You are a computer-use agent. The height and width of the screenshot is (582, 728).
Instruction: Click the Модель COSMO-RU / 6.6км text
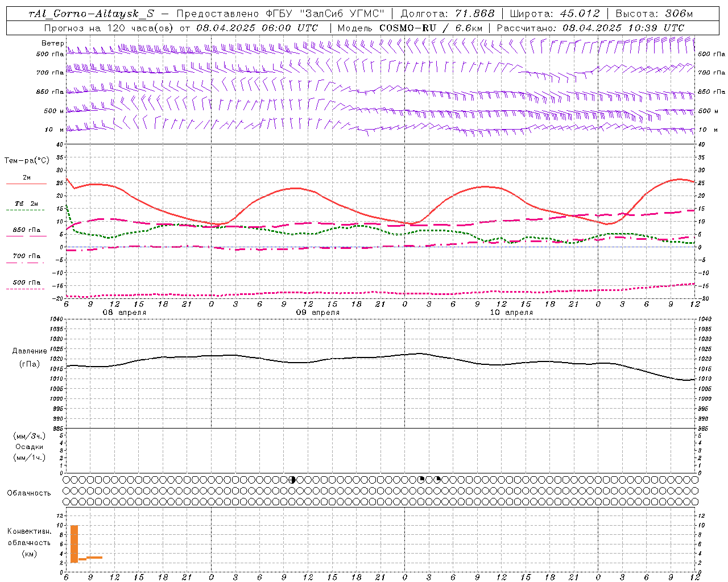[x=410, y=28]
